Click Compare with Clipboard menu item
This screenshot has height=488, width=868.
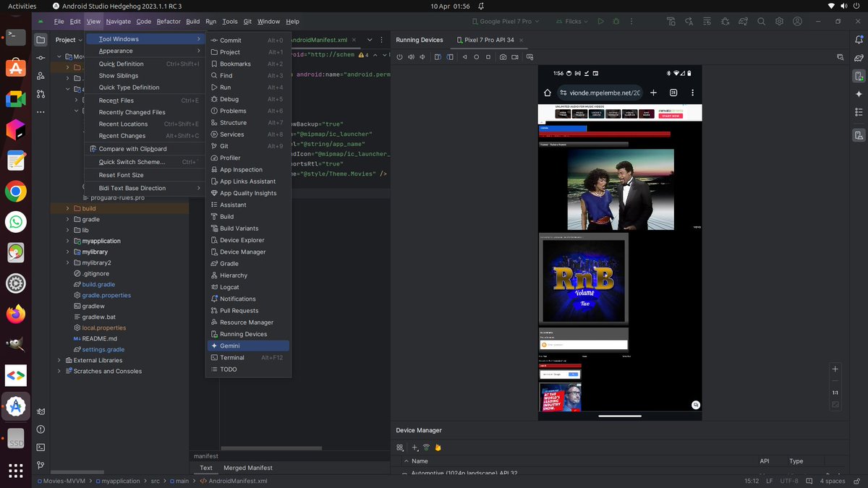(145, 149)
